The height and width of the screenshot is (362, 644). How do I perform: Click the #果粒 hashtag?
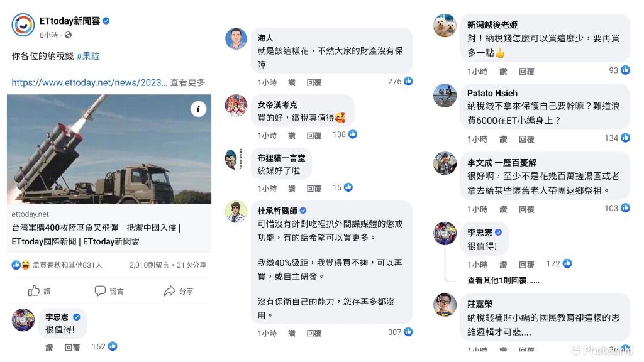[x=88, y=56]
